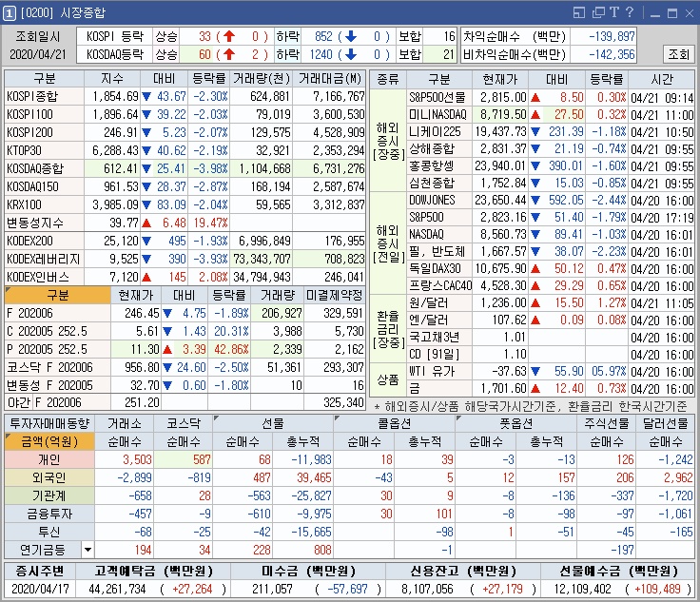Click the 신용잔고 value 8,107,056
The width and height of the screenshot is (700, 602).
[x=427, y=589]
